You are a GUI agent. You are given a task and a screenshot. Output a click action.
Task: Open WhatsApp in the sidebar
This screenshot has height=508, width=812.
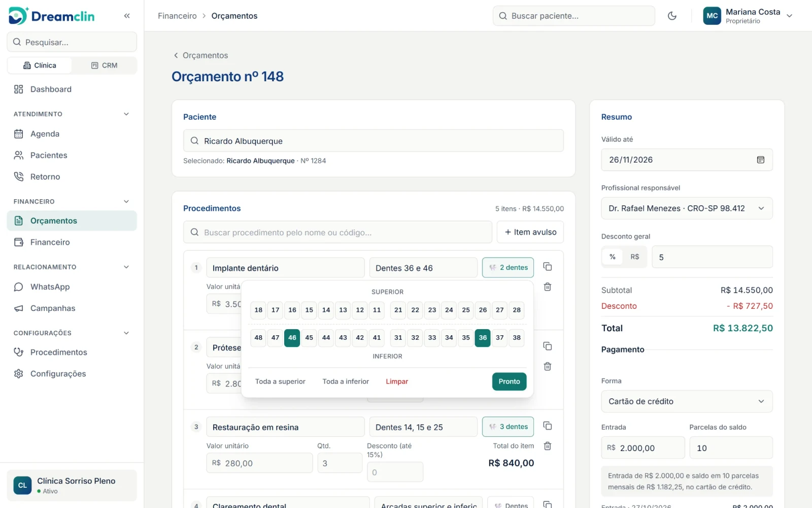pos(72,287)
